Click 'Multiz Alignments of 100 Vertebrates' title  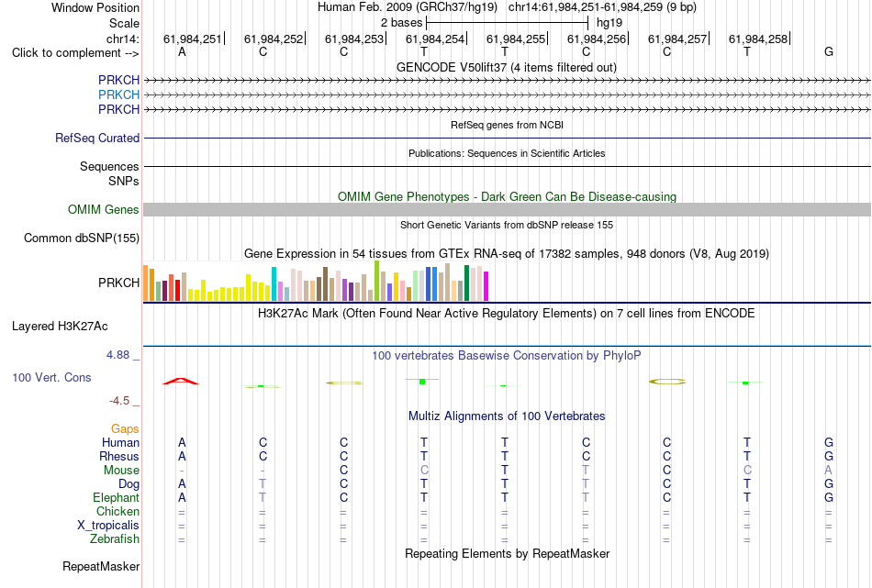[x=507, y=416]
